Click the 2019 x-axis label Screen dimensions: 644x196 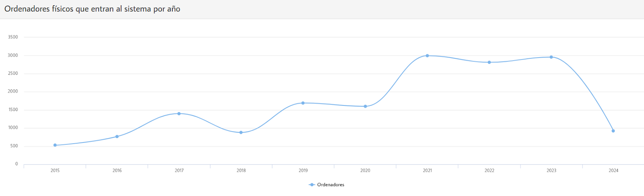coord(303,171)
